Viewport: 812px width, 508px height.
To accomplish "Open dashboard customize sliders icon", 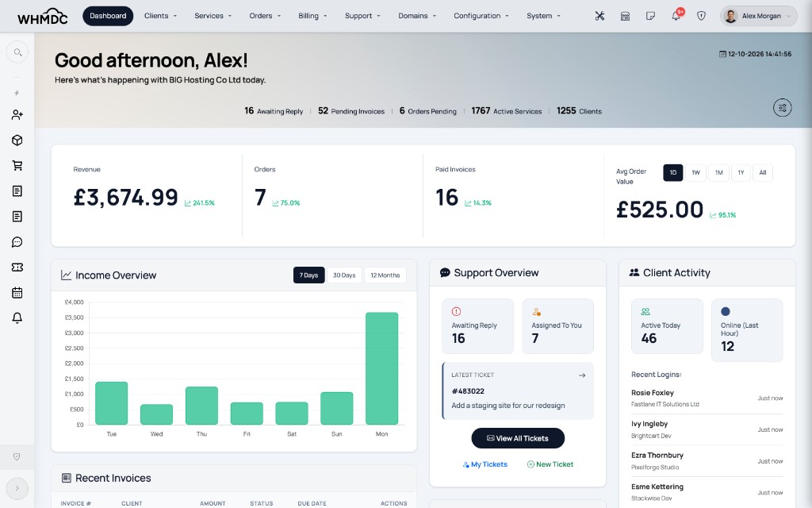I will click(782, 108).
